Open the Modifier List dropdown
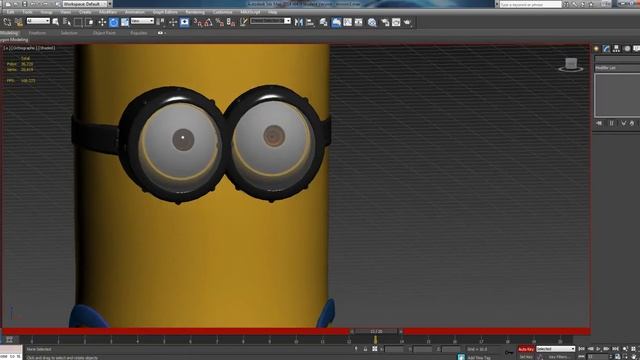This screenshot has width=640, height=360. click(617, 68)
